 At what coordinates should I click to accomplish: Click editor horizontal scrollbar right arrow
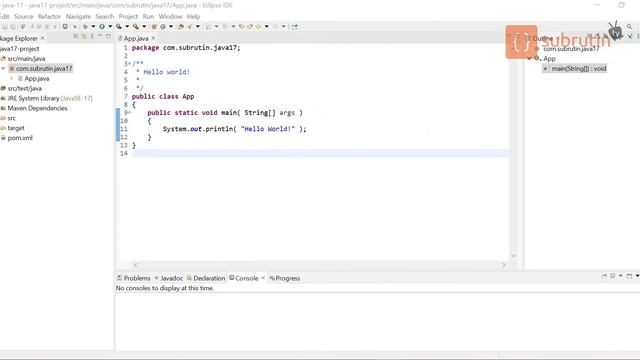click(x=504, y=265)
